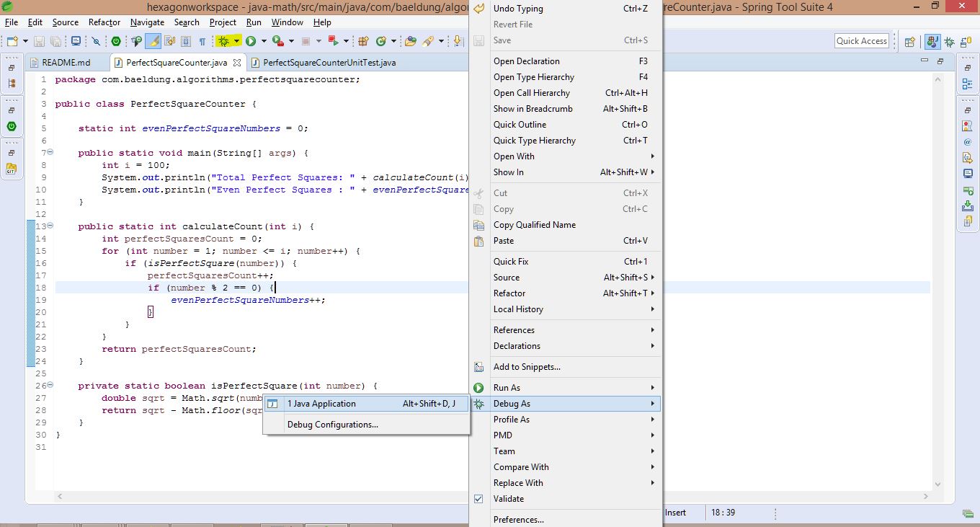Toggle Mark Occurrences highlighter button

pyautogui.click(x=153, y=41)
